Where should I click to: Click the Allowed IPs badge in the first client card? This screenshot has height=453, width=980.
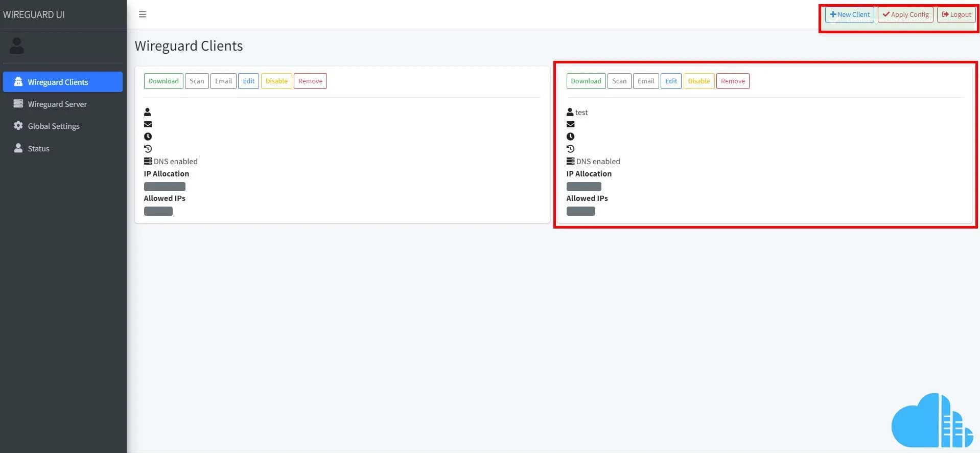point(158,211)
